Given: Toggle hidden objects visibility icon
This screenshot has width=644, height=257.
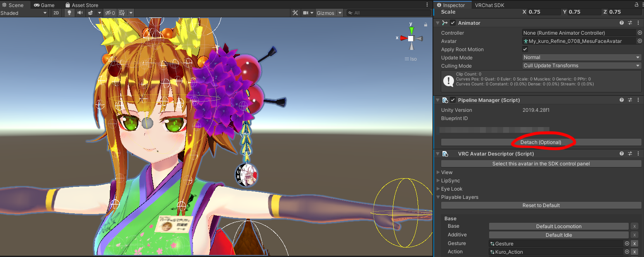Looking at the screenshot, I should coord(109,13).
